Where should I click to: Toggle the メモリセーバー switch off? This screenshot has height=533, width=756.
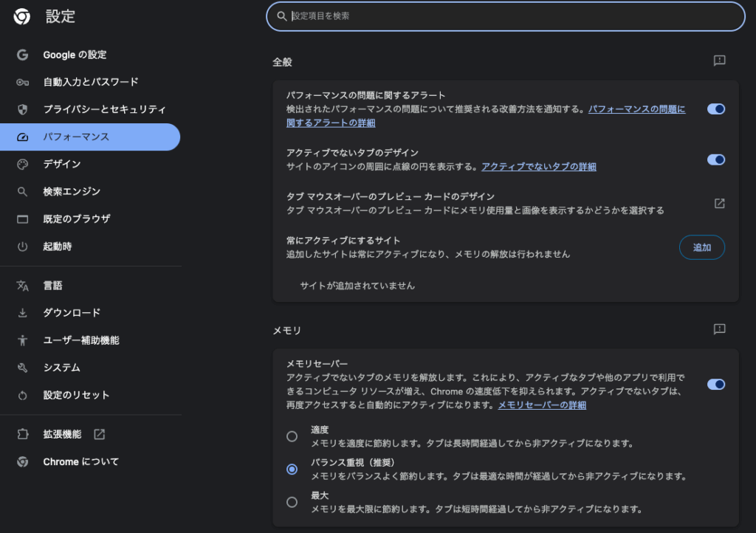716,384
